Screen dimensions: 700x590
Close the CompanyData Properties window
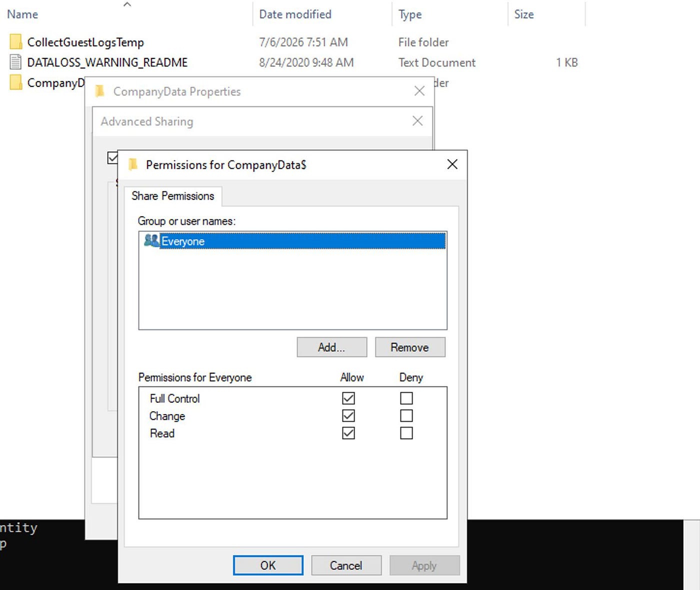[x=419, y=91]
